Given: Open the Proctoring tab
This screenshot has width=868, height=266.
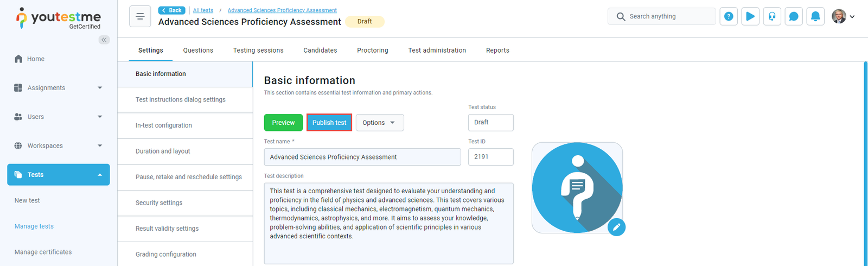Looking at the screenshot, I should pyautogui.click(x=372, y=50).
